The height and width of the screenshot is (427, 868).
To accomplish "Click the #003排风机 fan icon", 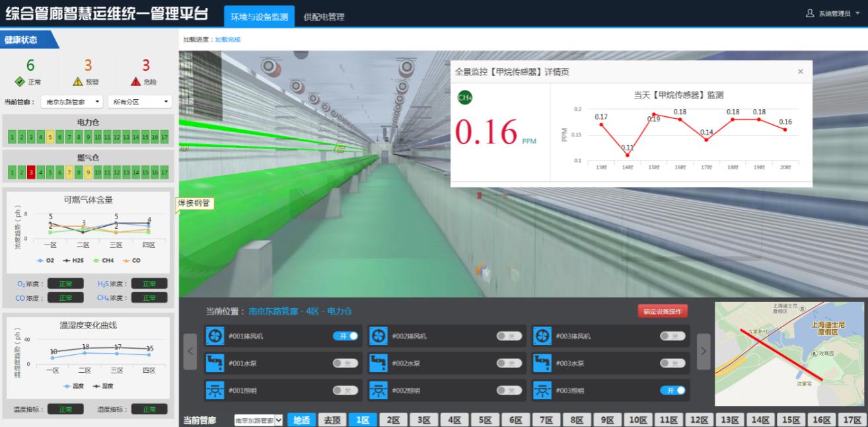I will pos(542,336).
